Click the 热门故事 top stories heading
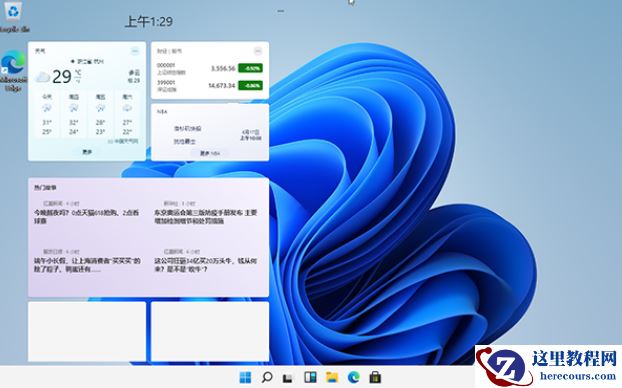Image resolution: width=622 pixels, height=388 pixels. coord(45,188)
